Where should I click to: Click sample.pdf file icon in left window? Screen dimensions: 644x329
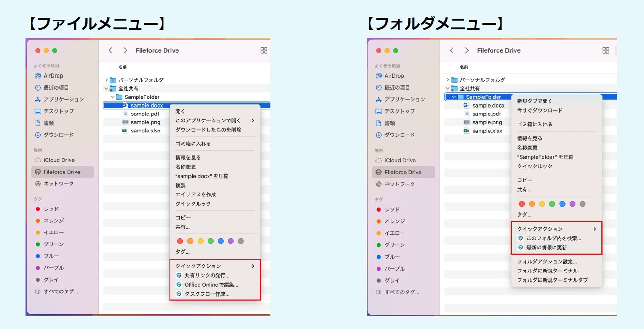125,114
